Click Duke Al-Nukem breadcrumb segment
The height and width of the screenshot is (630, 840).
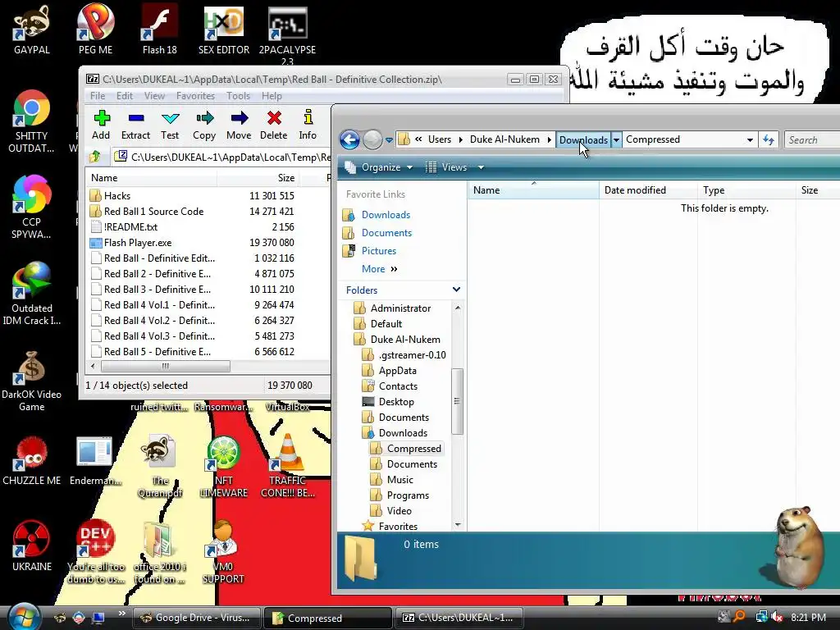[504, 139]
